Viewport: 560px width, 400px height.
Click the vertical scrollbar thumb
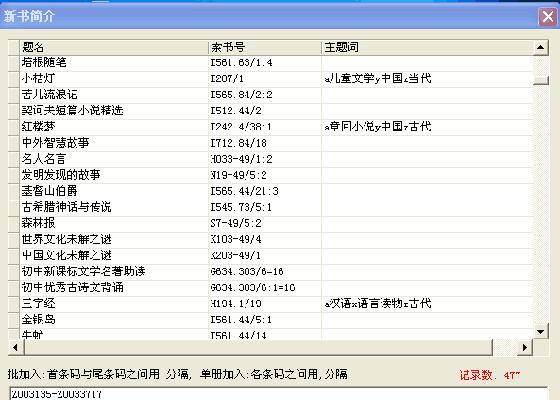click(540, 80)
